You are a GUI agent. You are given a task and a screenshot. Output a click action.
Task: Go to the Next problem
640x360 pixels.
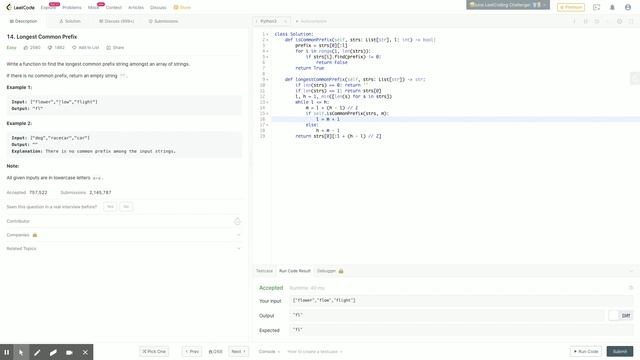coord(238,351)
